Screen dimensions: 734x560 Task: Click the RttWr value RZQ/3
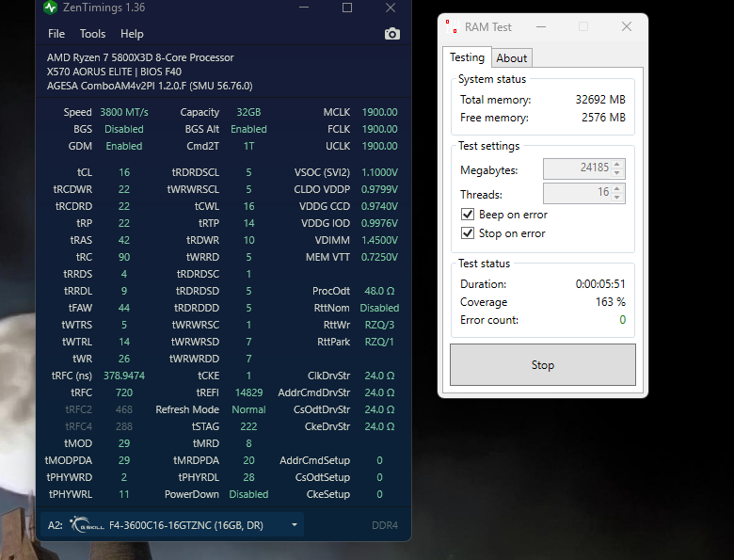(x=379, y=325)
